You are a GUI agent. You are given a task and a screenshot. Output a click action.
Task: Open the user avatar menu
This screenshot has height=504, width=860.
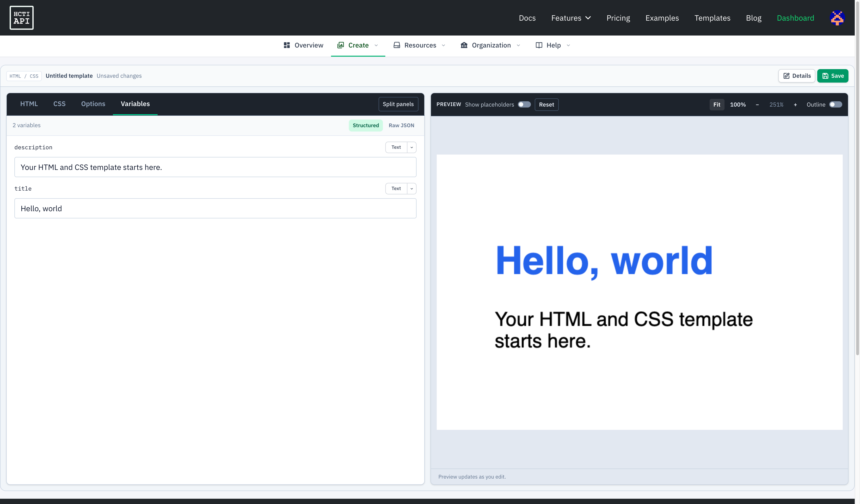click(x=837, y=18)
